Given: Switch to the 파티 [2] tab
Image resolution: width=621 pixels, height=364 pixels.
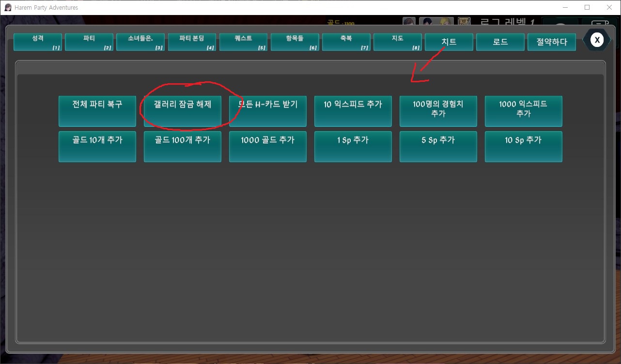Looking at the screenshot, I should 89,42.
